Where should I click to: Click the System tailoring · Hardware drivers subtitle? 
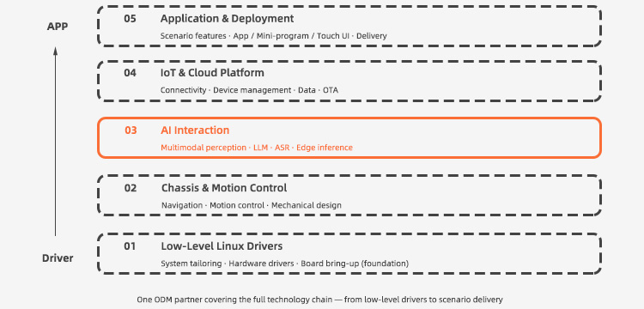click(x=284, y=263)
